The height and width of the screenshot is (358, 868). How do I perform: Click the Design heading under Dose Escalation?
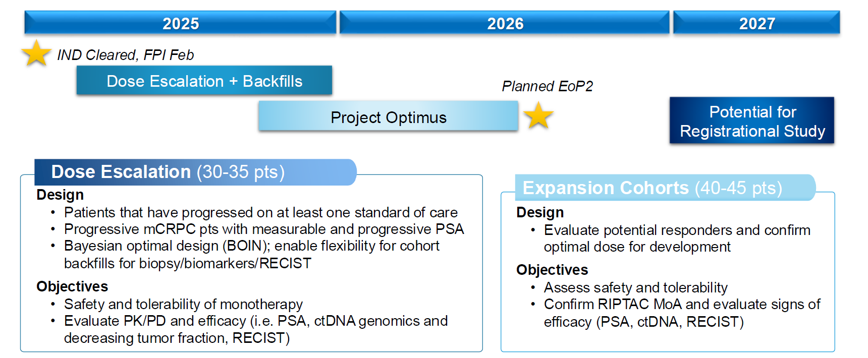[60, 195]
